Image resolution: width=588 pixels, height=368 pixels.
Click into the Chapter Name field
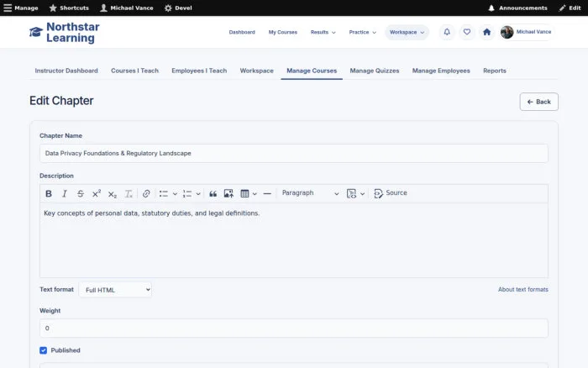coord(294,154)
